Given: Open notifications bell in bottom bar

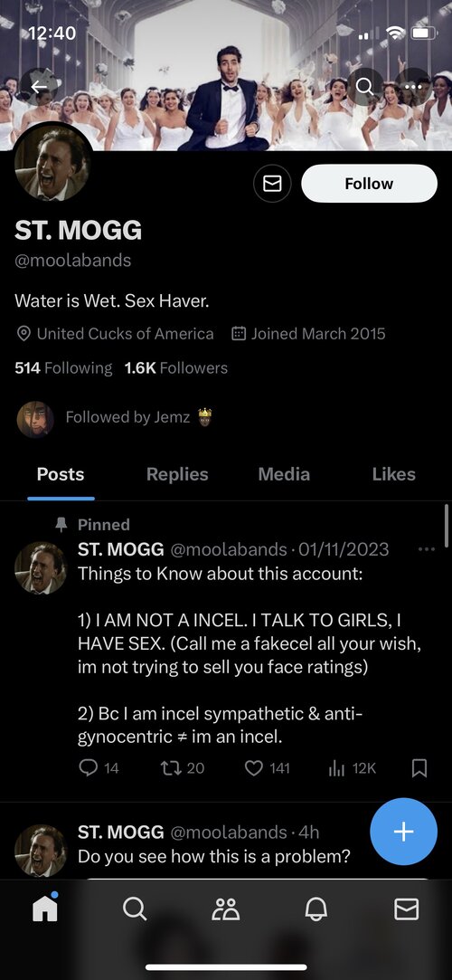Looking at the screenshot, I should [x=315, y=909].
